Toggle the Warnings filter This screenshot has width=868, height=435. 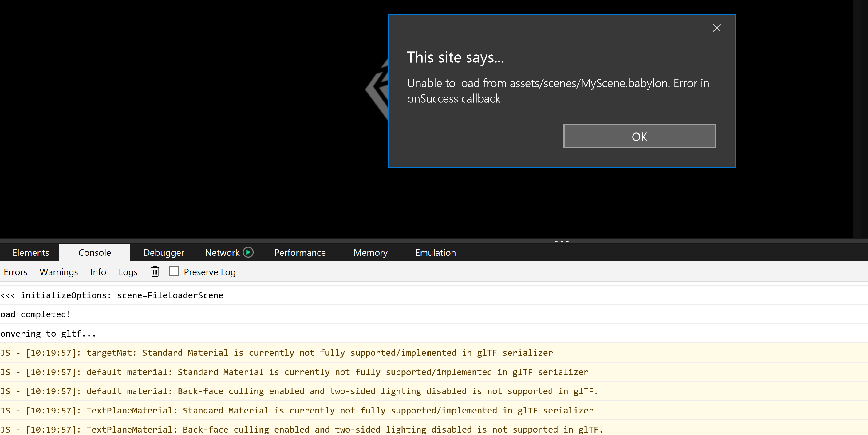[59, 272]
